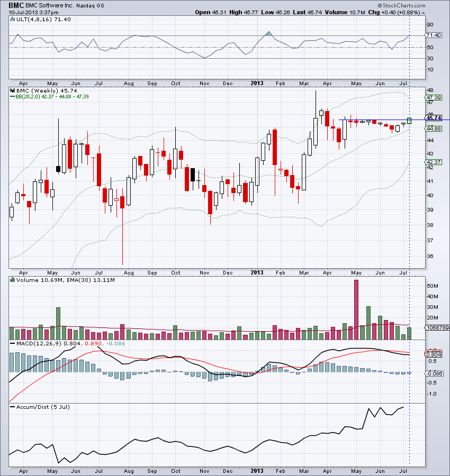Viewport: 450px width, 476px height.
Task: Click the BMC ticker symbol title
Action: coord(16,5)
